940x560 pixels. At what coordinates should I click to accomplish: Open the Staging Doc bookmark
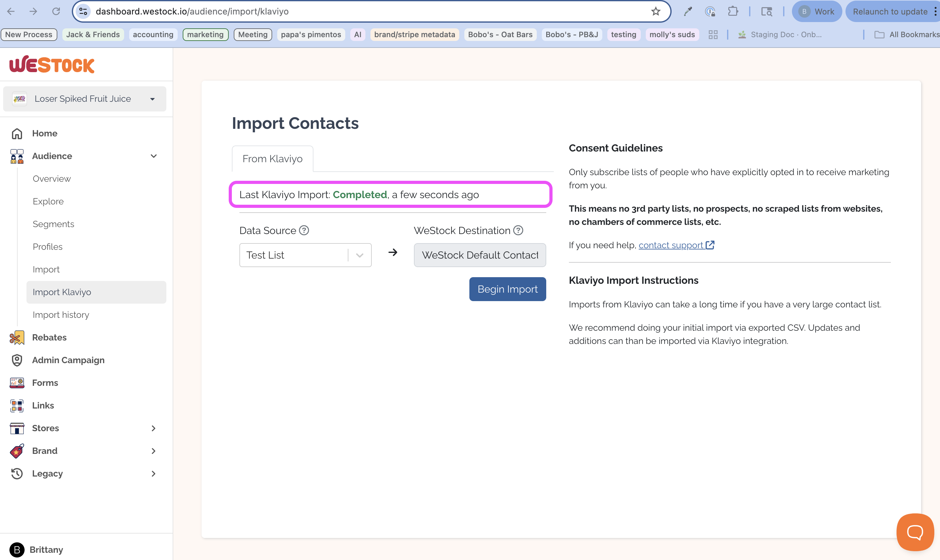[780, 35]
